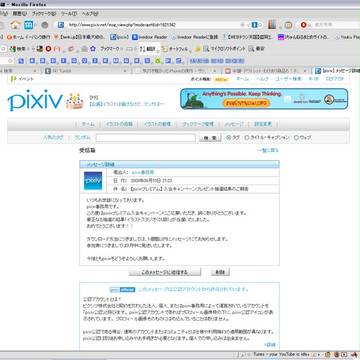Open livedoor Reader bookmark

click(x=149, y=37)
